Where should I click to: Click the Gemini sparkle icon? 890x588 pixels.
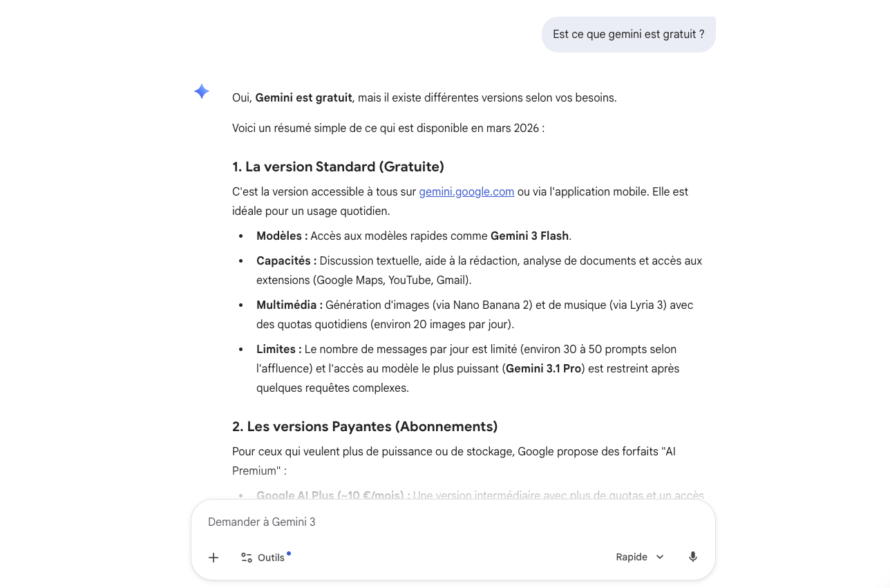pyautogui.click(x=202, y=91)
